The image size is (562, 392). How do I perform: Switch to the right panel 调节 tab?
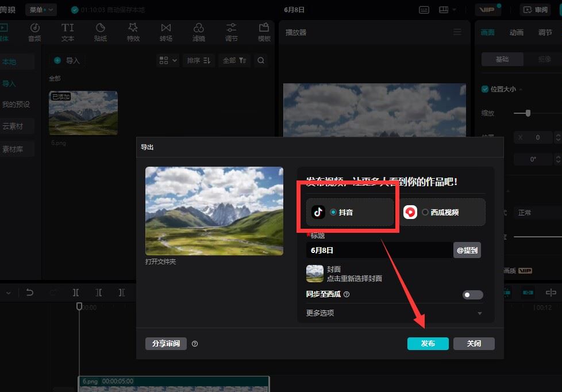(x=545, y=32)
